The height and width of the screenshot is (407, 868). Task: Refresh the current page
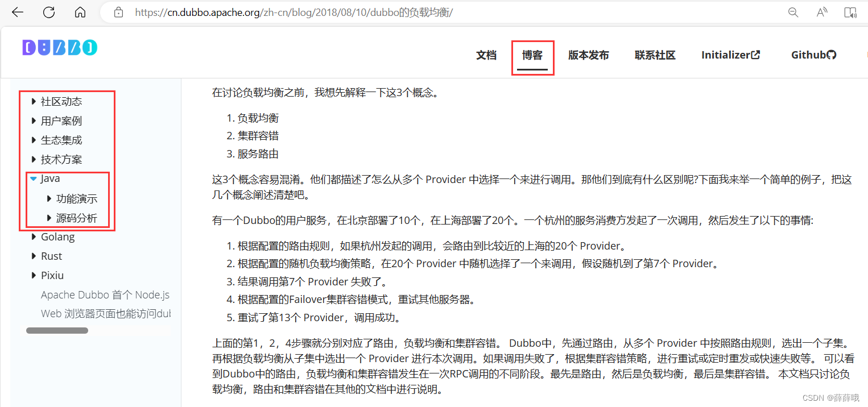pos(49,12)
